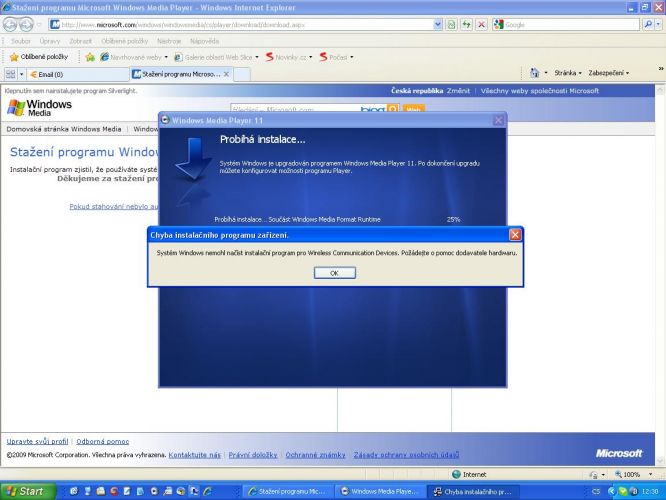The height and width of the screenshot is (500, 666).
Task: Stop loading with the red X icon
Action: [x=481, y=25]
